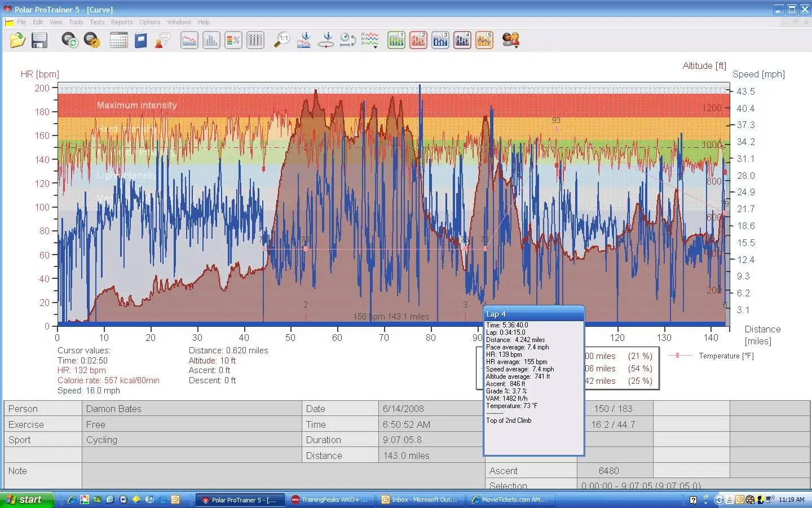
Task: Click the Open file folder icon
Action: coord(17,40)
